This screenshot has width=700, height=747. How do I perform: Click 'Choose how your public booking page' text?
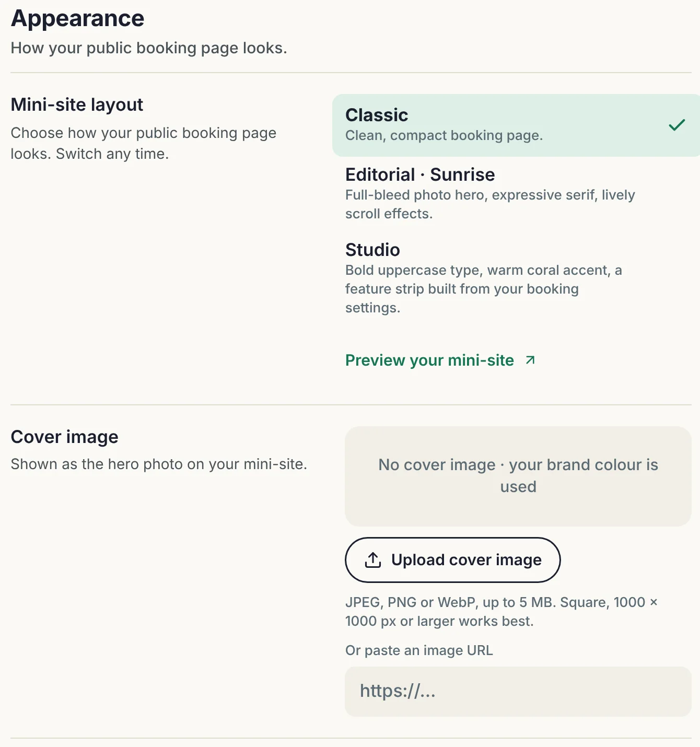tap(143, 143)
